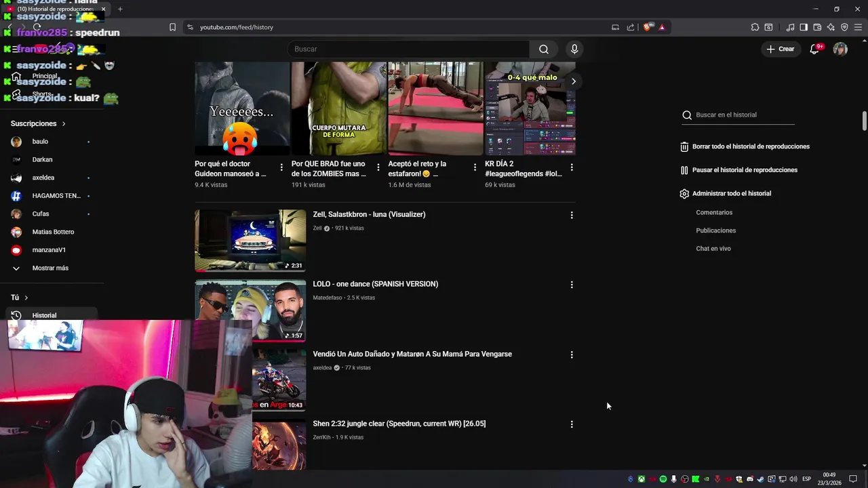868x488 pixels.
Task: Click Spotify icon in system tray
Action: [x=663, y=479]
